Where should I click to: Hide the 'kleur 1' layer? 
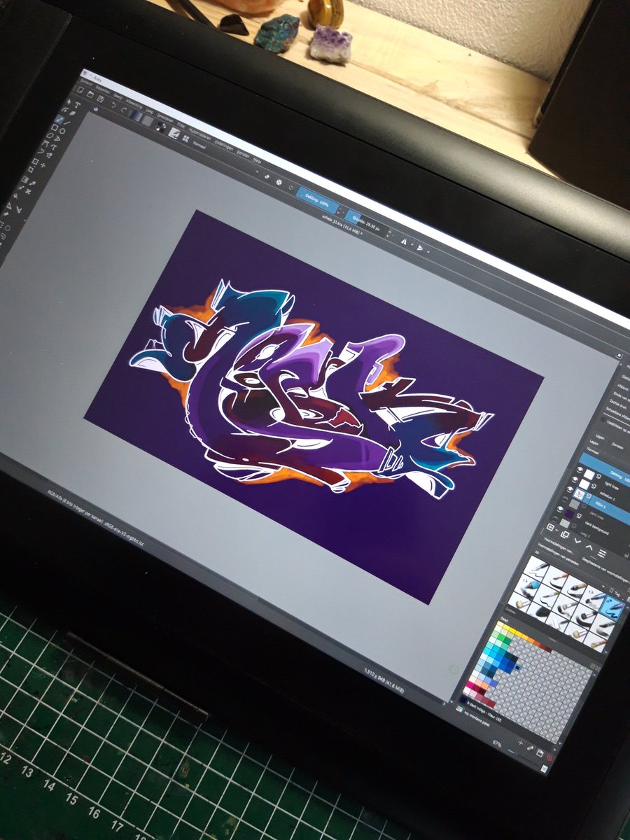pyautogui.click(x=570, y=489)
